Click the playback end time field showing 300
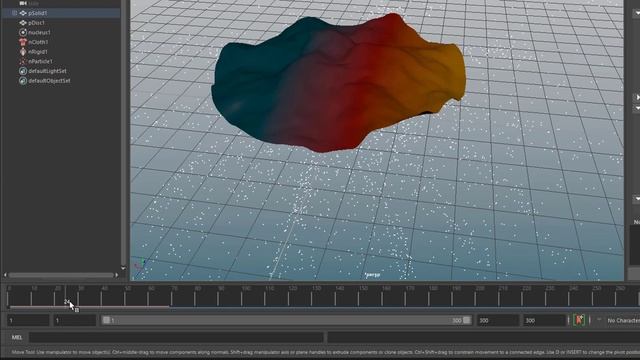640x360 pixels. 498,320
